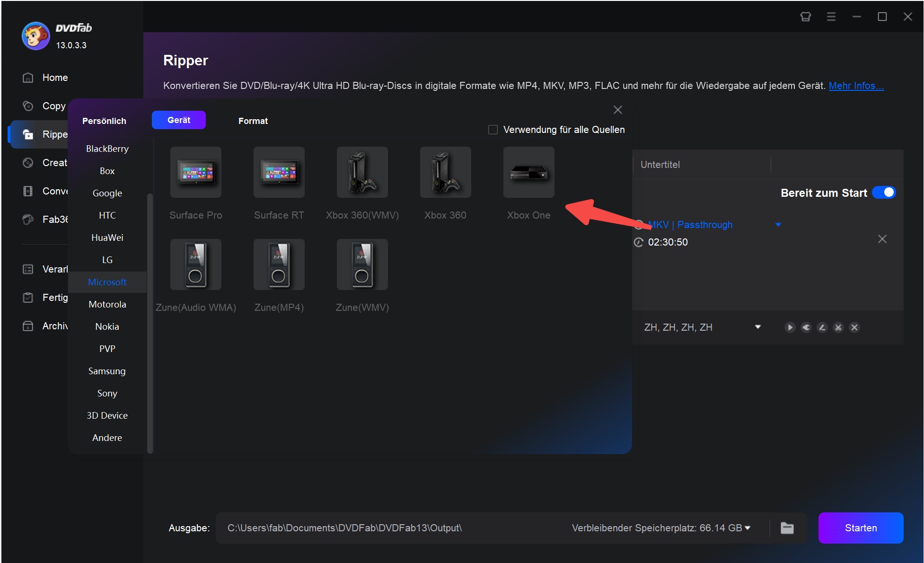
Task: Select HuaWei in the brand list
Action: click(x=107, y=238)
